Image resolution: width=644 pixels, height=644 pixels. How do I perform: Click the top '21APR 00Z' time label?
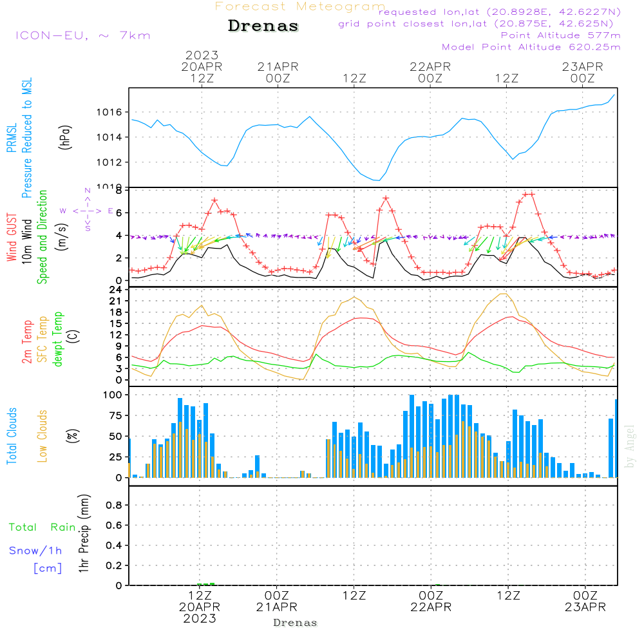(x=278, y=72)
